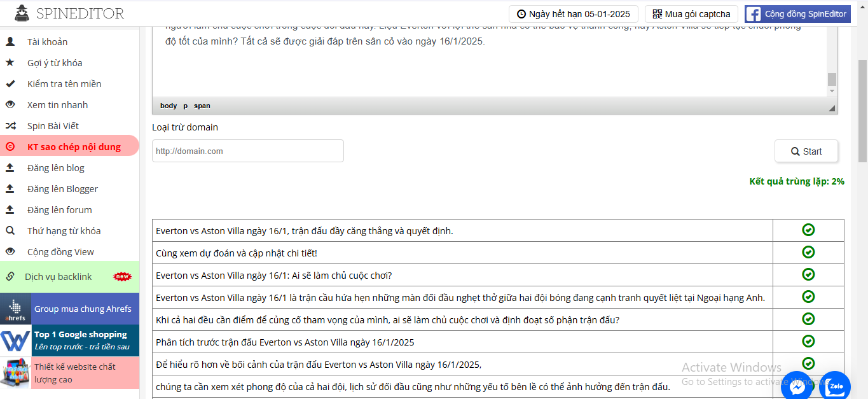Click the editor's scroll-down arrow
The height and width of the screenshot is (399, 868).
[x=832, y=92]
